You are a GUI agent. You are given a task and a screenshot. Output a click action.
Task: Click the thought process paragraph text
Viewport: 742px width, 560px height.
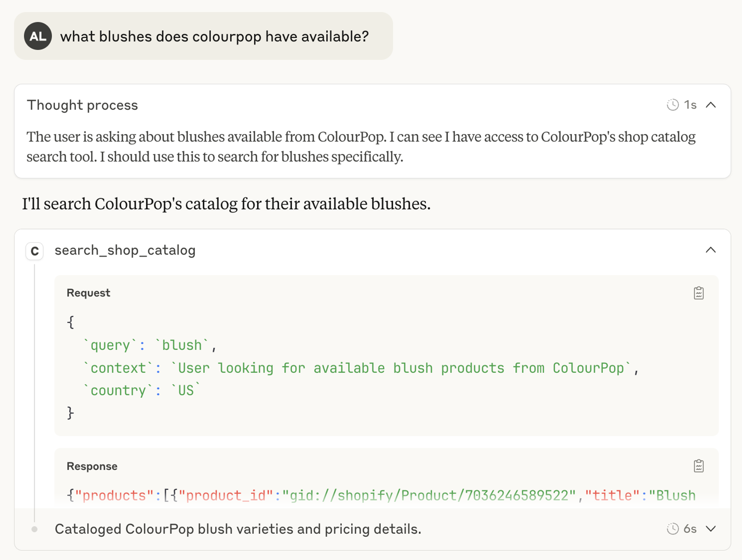[361, 147]
